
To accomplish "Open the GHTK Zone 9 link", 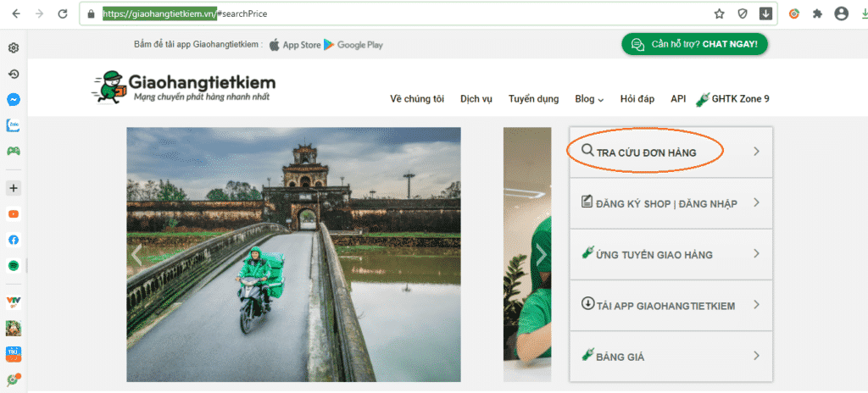I will 733,99.
